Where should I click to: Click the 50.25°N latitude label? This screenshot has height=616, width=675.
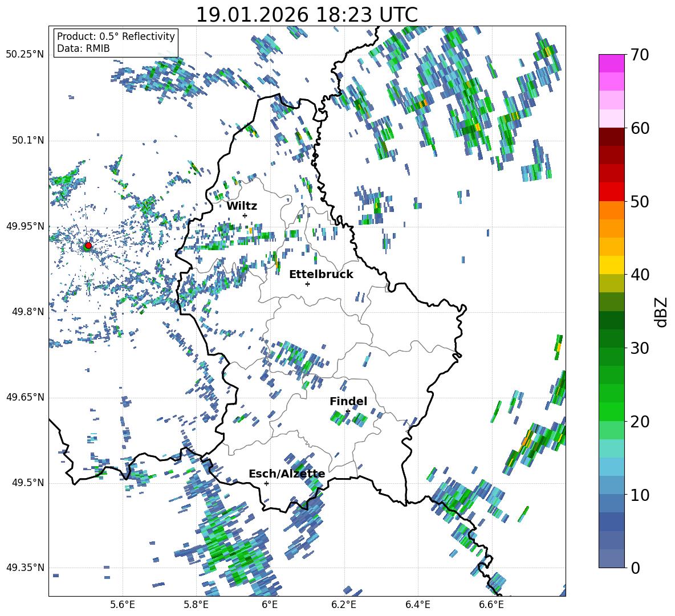25,55
